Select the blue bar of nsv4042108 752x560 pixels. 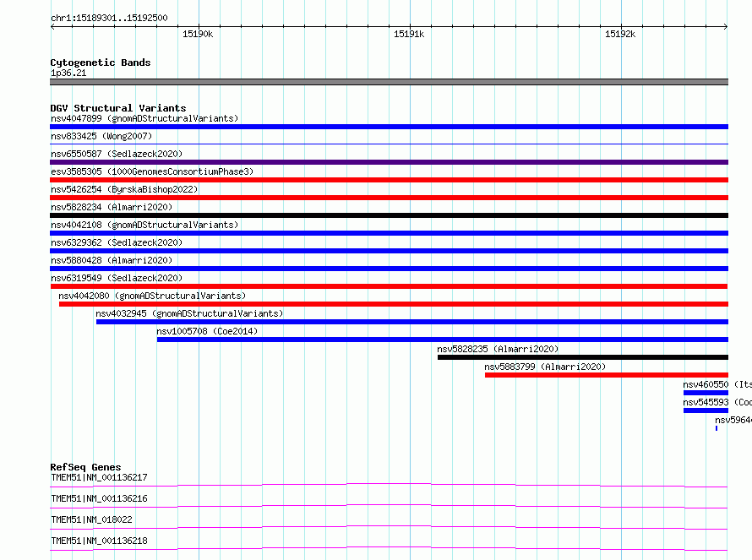pos(389,233)
